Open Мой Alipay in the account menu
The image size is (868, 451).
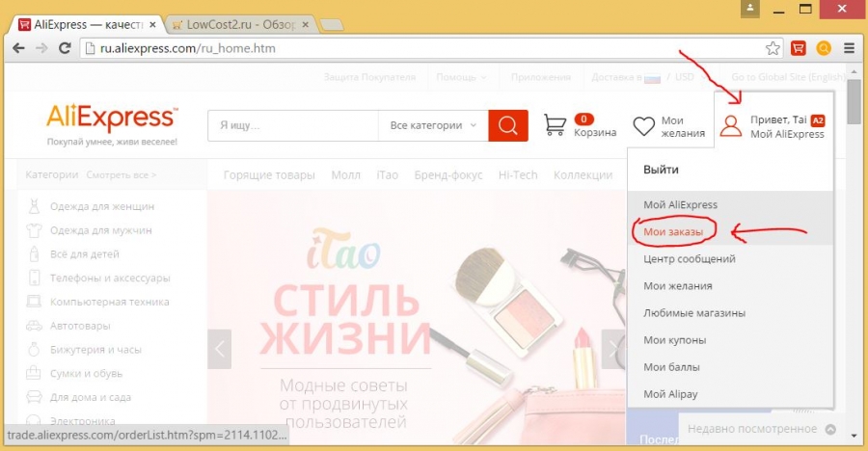pyautogui.click(x=670, y=394)
